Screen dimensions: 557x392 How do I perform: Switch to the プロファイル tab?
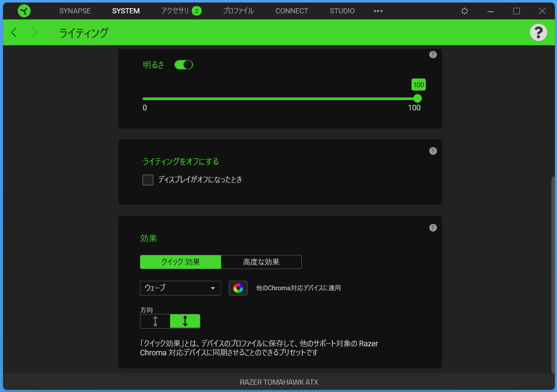(x=238, y=11)
